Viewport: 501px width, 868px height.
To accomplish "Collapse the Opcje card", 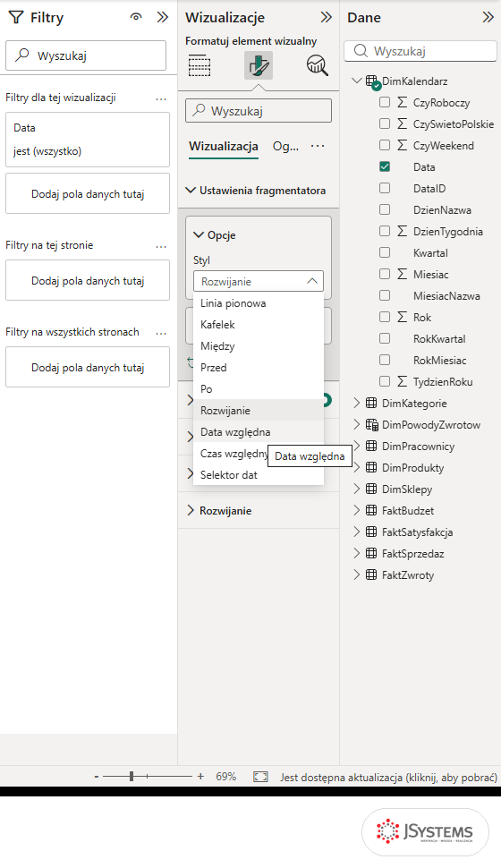I will pyautogui.click(x=199, y=235).
